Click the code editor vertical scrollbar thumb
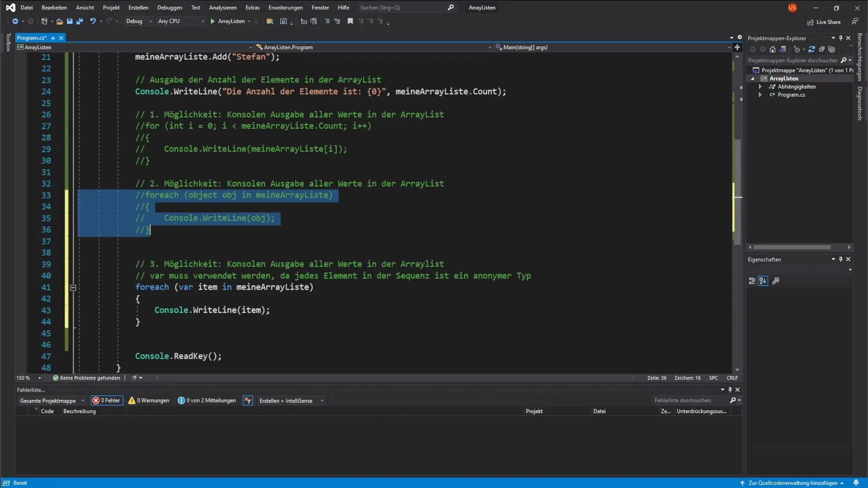The height and width of the screenshot is (488, 868). 737,192
